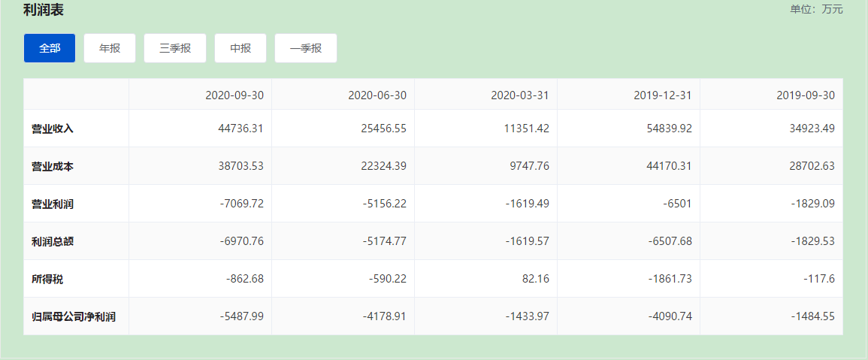Click the 营业收入 row label
This screenshot has height=360, width=868.
[x=53, y=129]
